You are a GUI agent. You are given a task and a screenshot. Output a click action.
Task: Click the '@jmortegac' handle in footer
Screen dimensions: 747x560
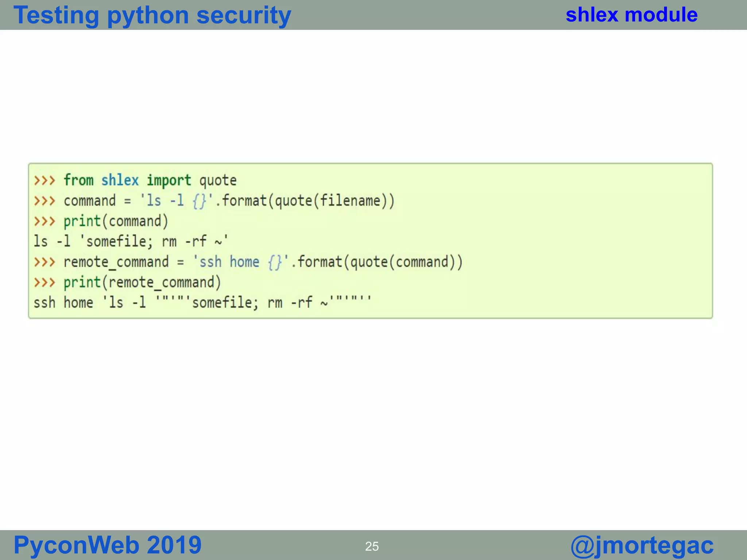642,546
